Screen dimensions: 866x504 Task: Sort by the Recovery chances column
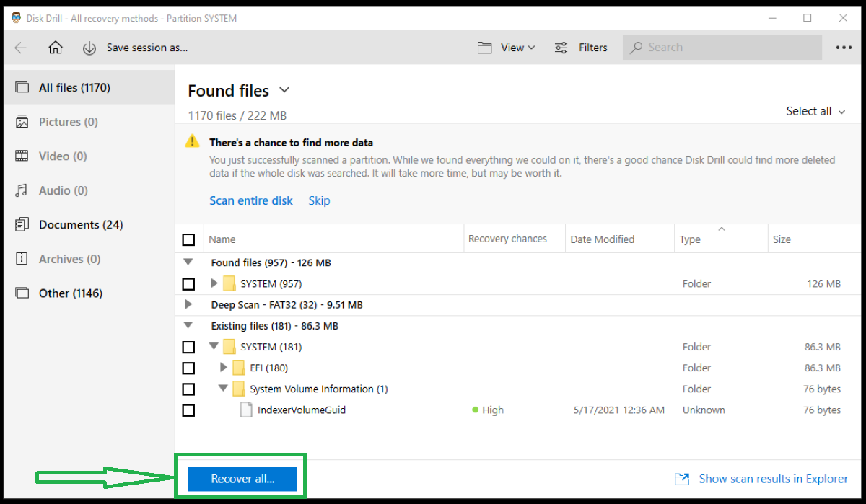click(x=507, y=239)
